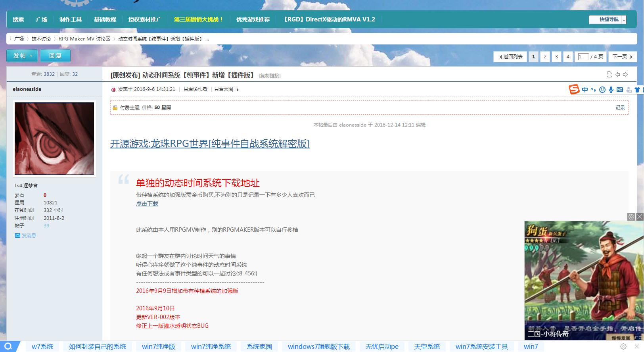Viewport: 644px width, 352px height.
Task: Open the 发帖 dropdown button
Action: coord(22,56)
